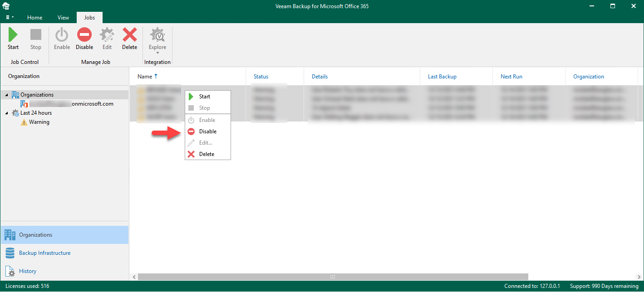Collapse the Last 24 hours tree arrow
Image resolution: width=644 pixels, height=292 pixels.
point(7,113)
